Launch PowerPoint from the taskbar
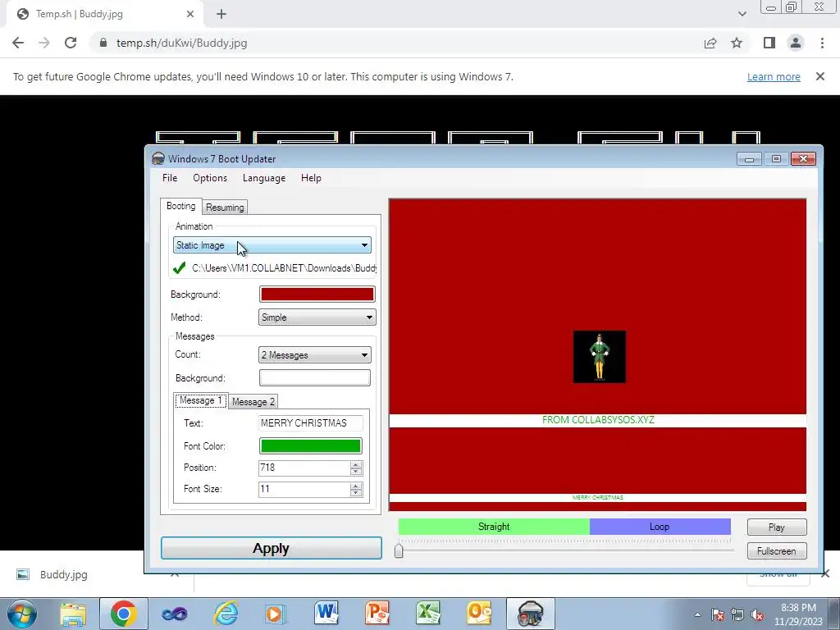This screenshot has height=630, width=840. tap(377, 614)
